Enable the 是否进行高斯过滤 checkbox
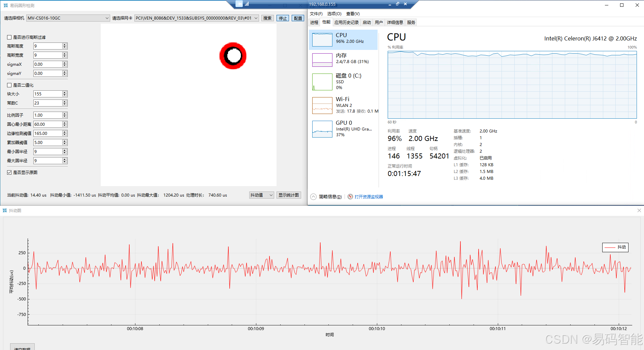Screen dimensions: 644x350 click(x=9, y=37)
